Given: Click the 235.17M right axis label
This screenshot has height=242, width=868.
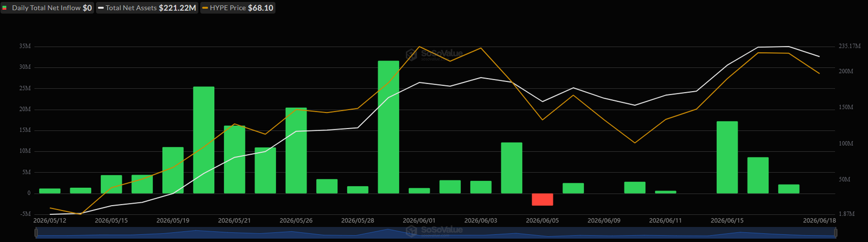Looking at the screenshot, I should (x=850, y=47).
